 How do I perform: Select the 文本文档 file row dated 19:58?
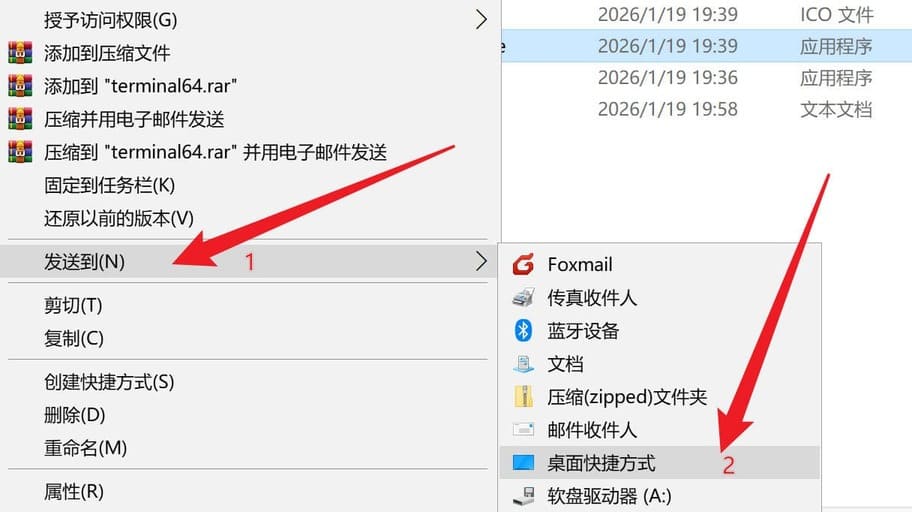tap(706, 109)
